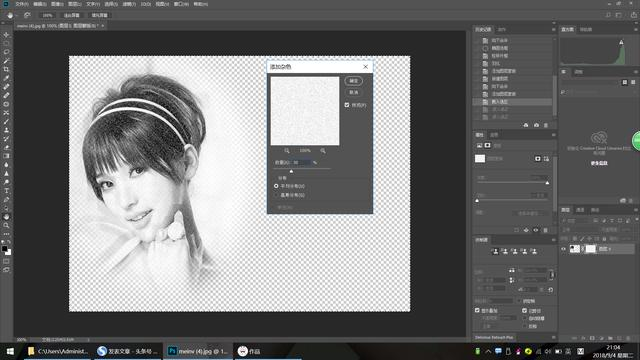
Task: Select the Lasso tool
Action: (x=6, y=52)
